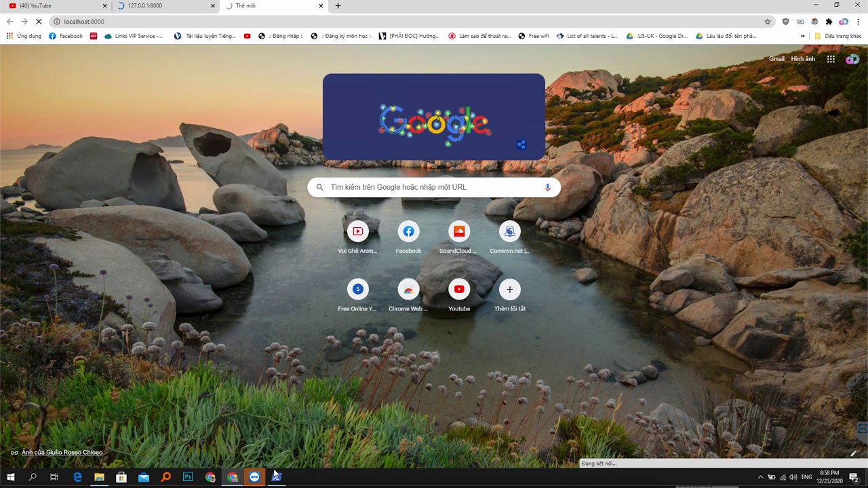
Task: Open Dấu trang khác bookmarks folder
Action: pos(838,36)
